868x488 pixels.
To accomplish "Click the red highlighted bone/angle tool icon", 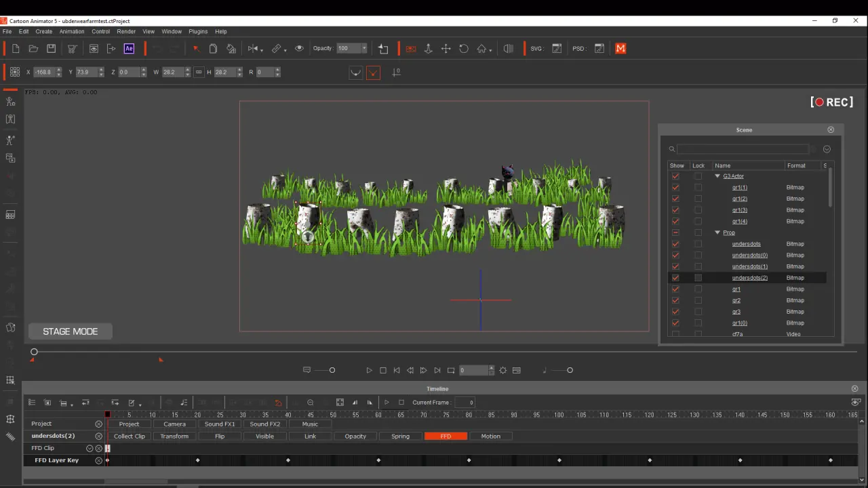I will pos(373,73).
